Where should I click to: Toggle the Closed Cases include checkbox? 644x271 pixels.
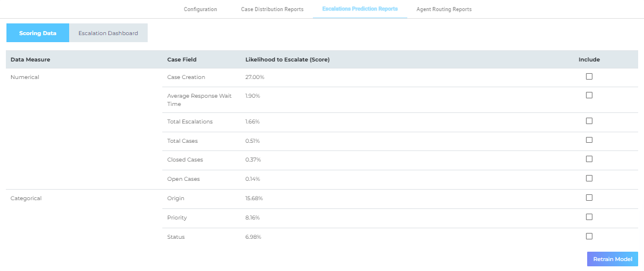point(589,159)
